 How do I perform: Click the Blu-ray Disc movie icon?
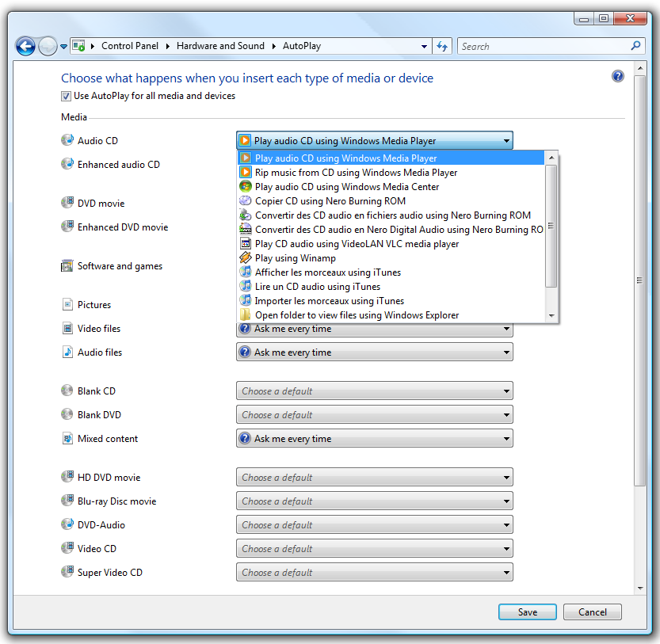pos(67,501)
